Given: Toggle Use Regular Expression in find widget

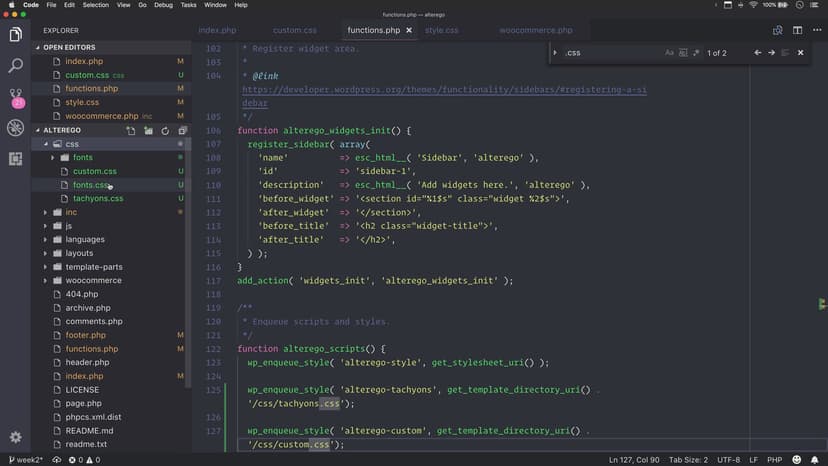Looking at the screenshot, I should (697, 53).
